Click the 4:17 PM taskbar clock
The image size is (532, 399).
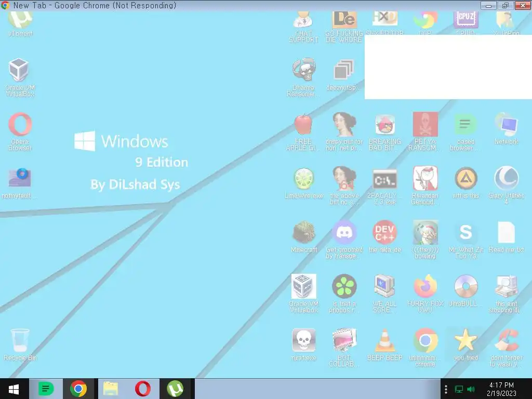click(x=501, y=389)
